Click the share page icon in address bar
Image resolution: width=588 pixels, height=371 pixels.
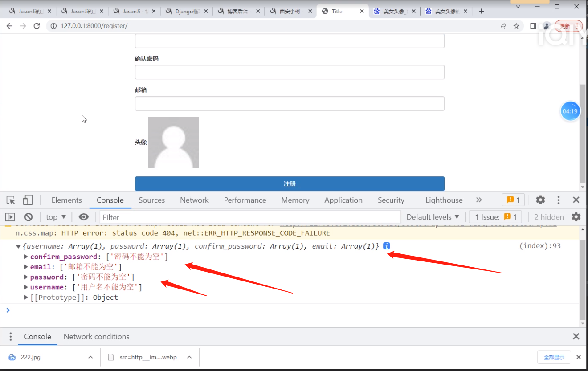(x=503, y=26)
